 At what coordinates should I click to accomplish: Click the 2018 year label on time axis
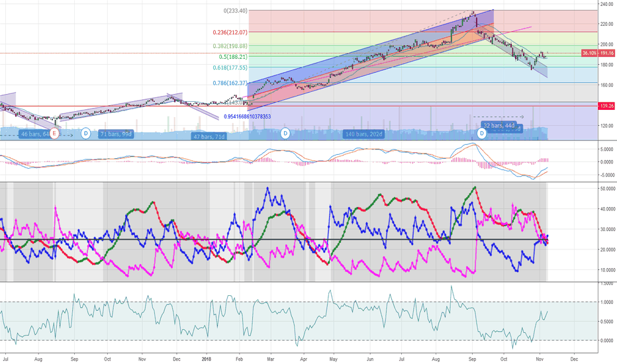[x=207, y=359]
